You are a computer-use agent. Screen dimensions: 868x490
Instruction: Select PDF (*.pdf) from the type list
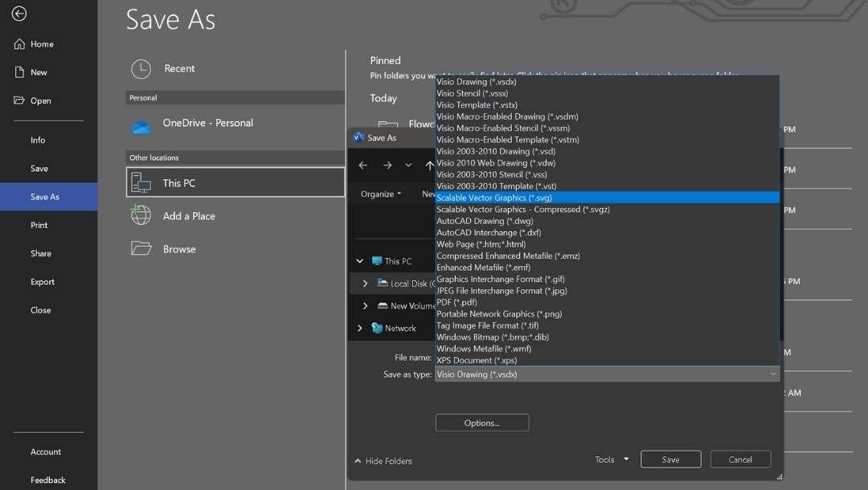click(x=457, y=302)
